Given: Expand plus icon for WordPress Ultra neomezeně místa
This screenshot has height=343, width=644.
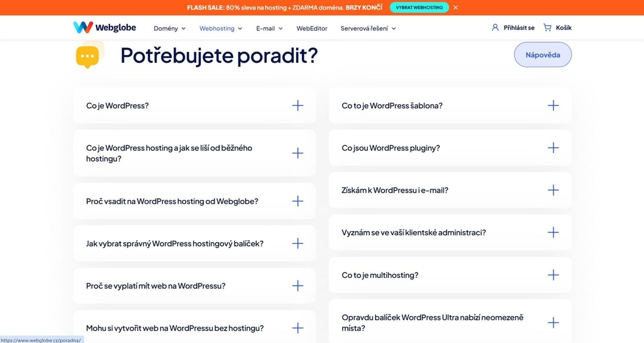Looking at the screenshot, I should click(553, 322).
